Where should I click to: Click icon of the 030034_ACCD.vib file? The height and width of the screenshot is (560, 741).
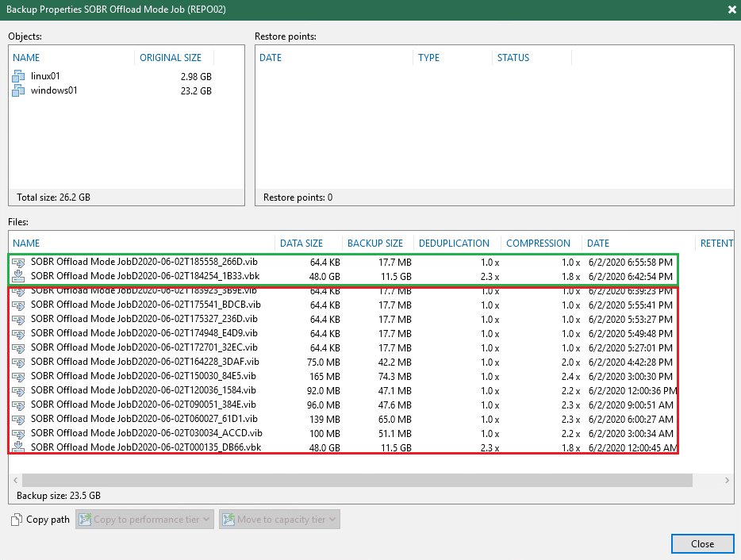tap(19, 433)
